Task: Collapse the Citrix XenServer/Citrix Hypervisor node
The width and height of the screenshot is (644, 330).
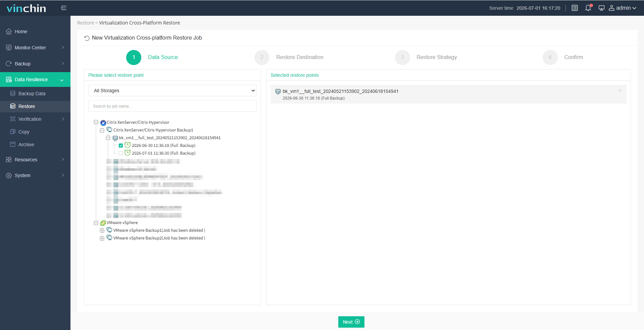Action: (96, 122)
